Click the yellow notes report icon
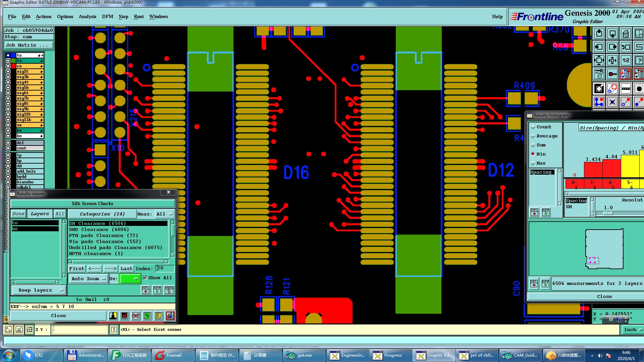The width and height of the screenshot is (644, 362). click(x=159, y=316)
